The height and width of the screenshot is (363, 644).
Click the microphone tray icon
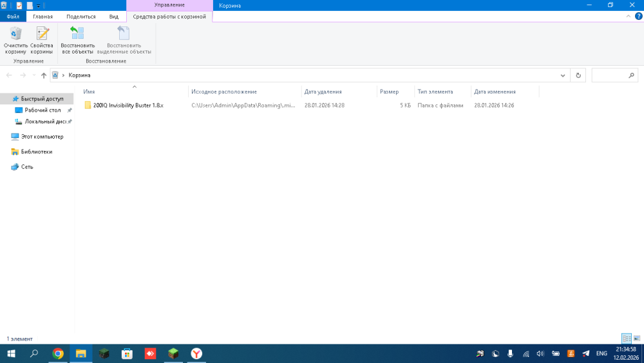[x=510, y=353]
